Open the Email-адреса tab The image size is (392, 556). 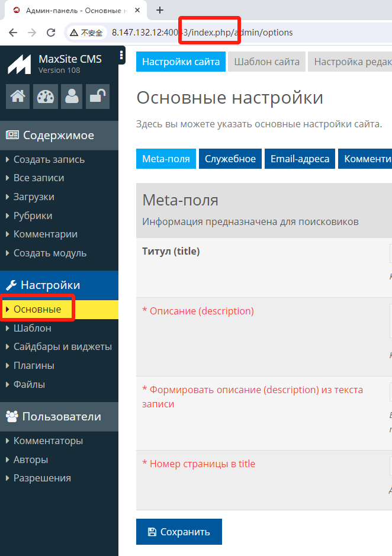pos(300,159)
